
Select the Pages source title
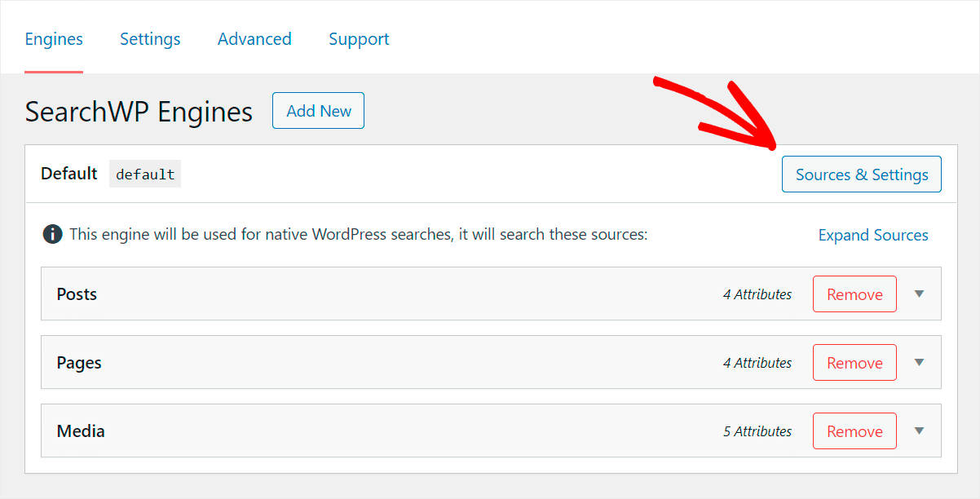(79, 363)
